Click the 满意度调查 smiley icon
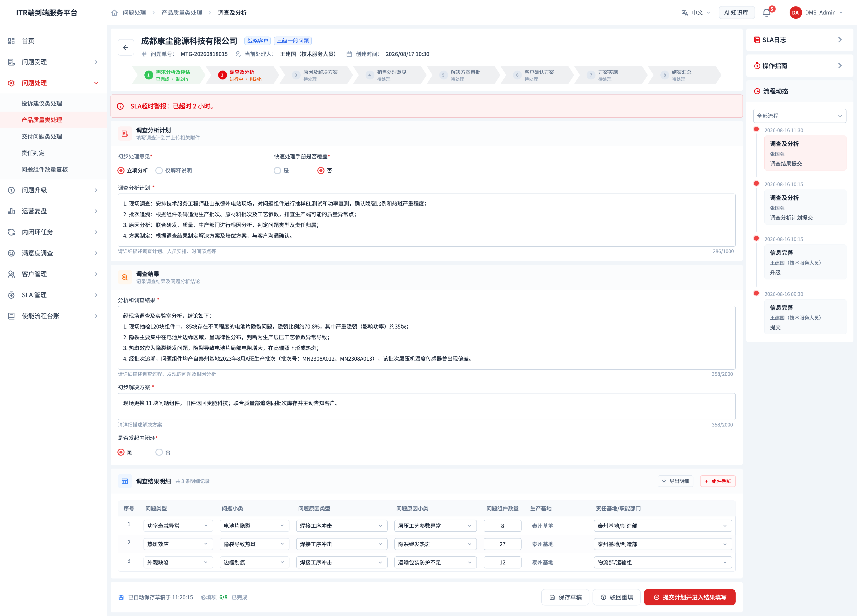Screen dimensions: 857x616 click(11, 253)
